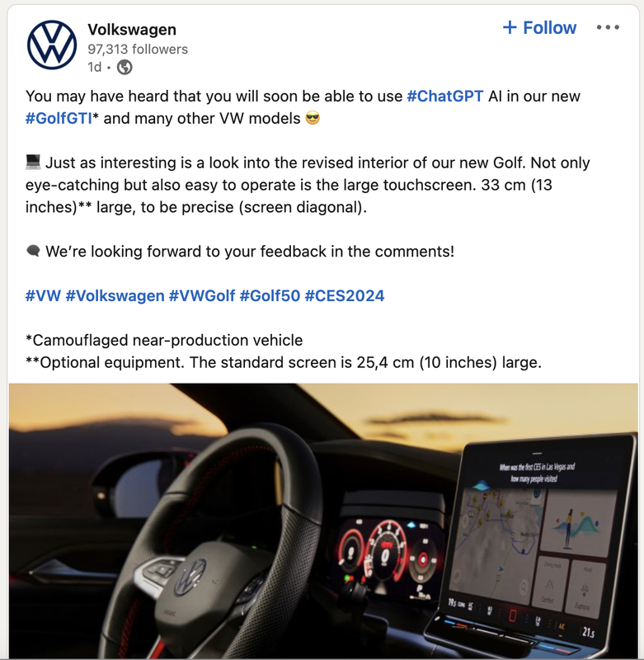This screenshot has width=644, height=660.
Task: Open the #Volkswagen hashtag link
Action: [x=115, y=295]
